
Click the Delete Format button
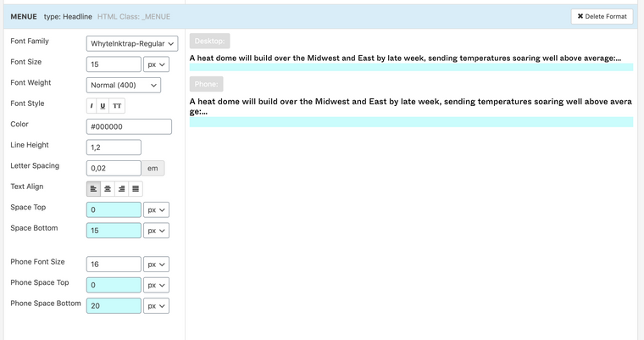click(602, 16)
